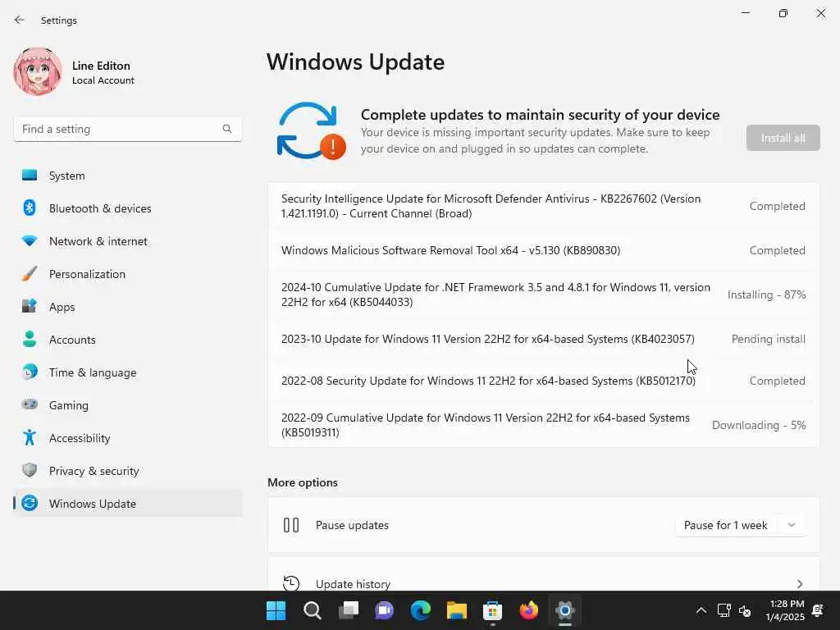Select the KB2267602 Defender update row
Viewport: 840px width, 630px height.
(543, 206)
